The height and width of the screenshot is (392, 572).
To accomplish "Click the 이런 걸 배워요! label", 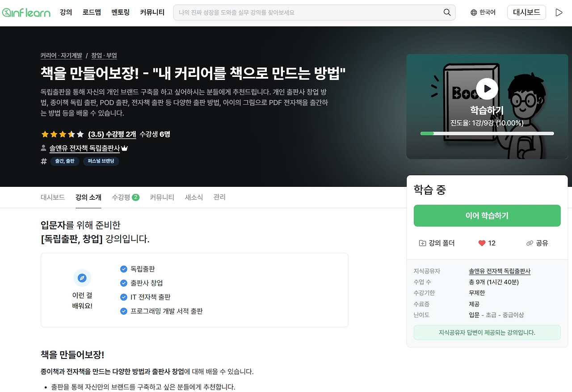I will point(82,301).
